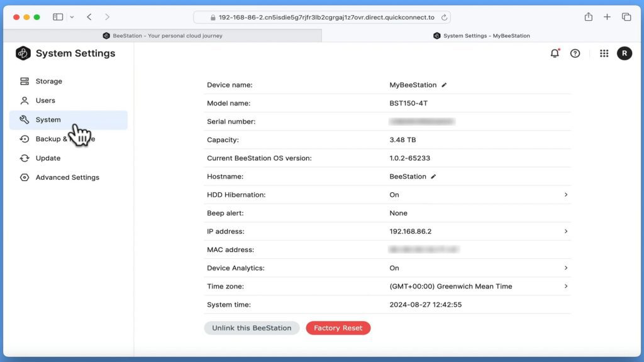Edit device name with the pencil icon
Image resolution: width=644 pixels, height=362 pixels.
[x=444, y=85]
